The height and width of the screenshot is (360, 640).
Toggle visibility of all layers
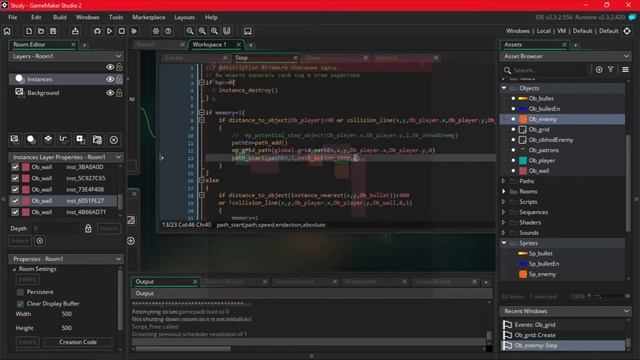110,67
